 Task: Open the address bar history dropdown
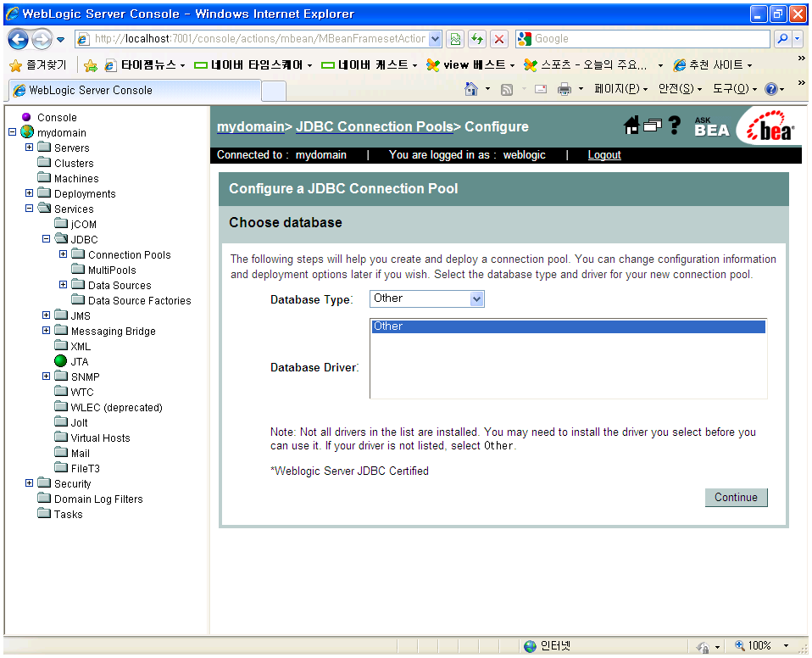436,39
